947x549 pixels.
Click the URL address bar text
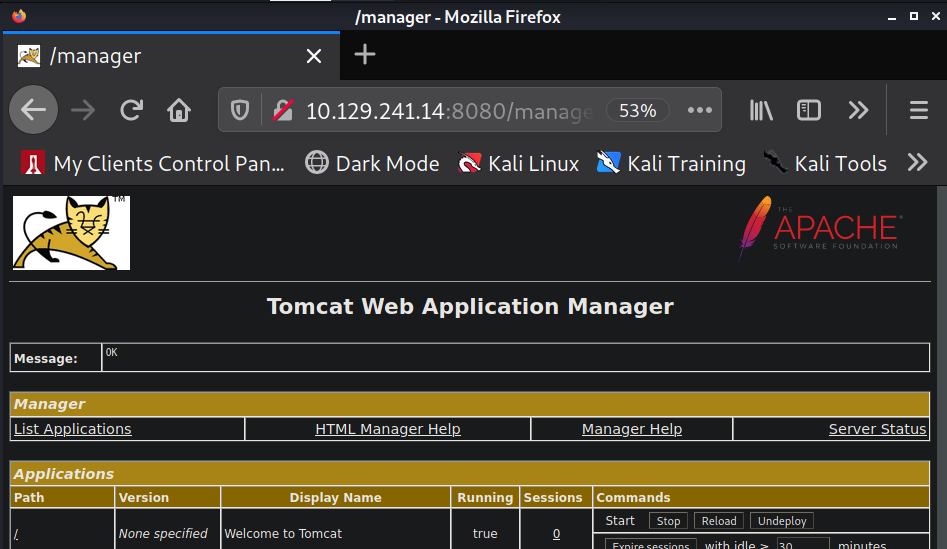click(x=449, y=111)
